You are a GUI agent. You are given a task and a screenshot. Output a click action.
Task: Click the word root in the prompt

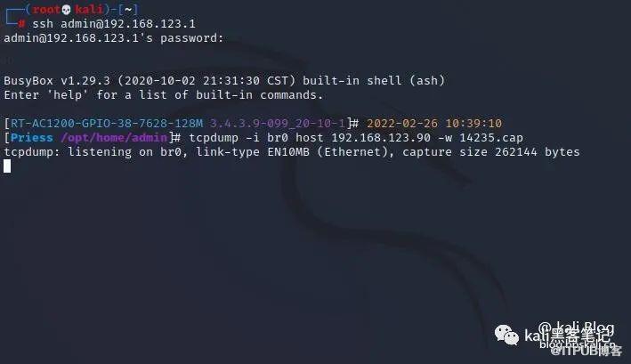coord(46,9)
